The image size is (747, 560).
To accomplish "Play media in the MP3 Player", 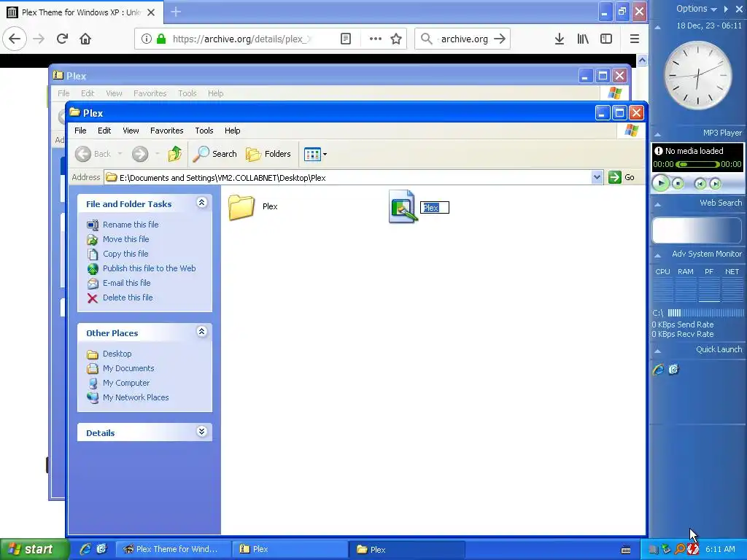I will (x=661, y=183).
